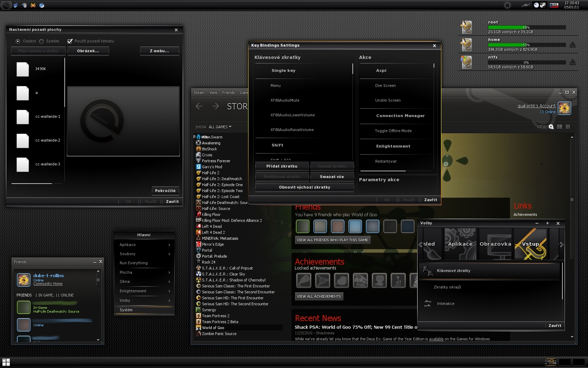Open Zkratky okrajů in Volby
Screen dimensions: 588x368
pyautogui.click(x=489, y=287)
